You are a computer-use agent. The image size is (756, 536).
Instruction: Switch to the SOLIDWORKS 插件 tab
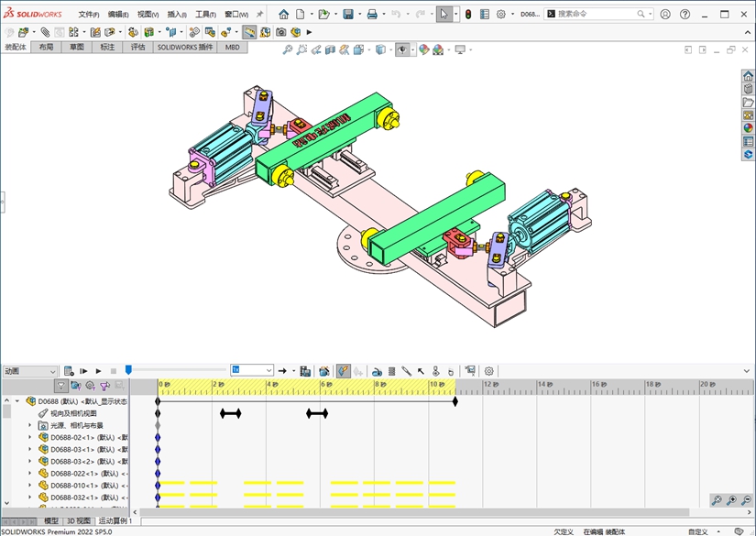tap(185, 48)
